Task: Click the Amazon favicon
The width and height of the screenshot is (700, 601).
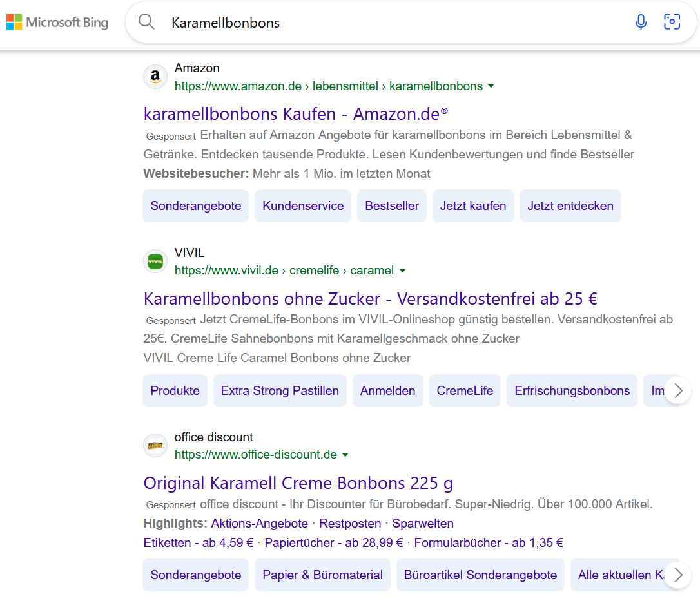Action: click(155, 77)
